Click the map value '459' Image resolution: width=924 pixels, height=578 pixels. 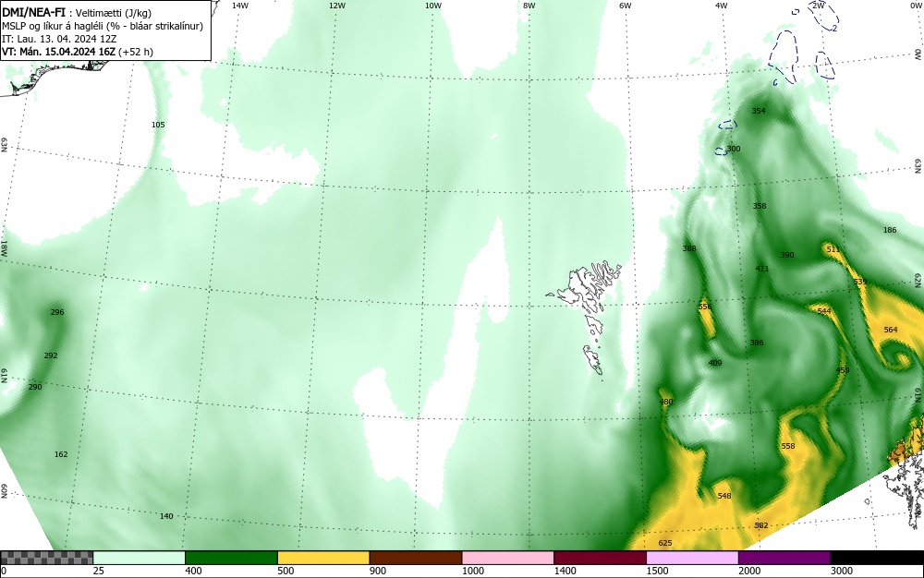click(x=843, y=370)
